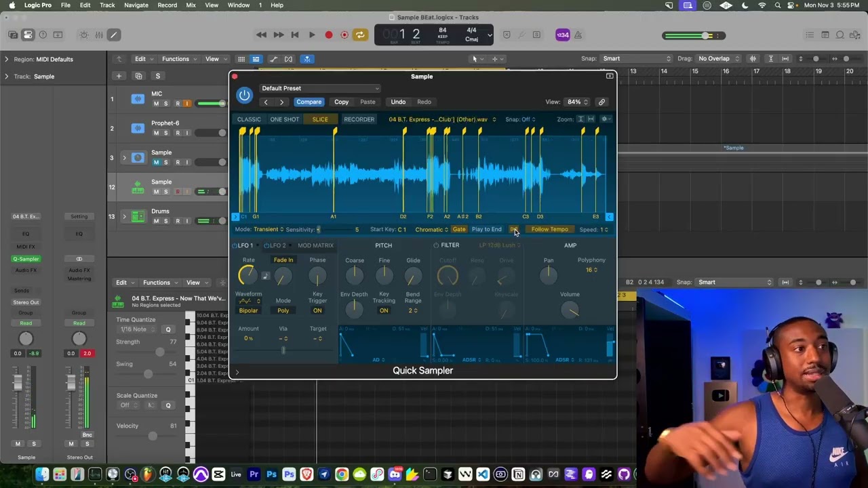This screenshot has width=868, height=488.
Task: Toggle the Flex view icon
Action: pyautogui.click(x=289, y=59)
